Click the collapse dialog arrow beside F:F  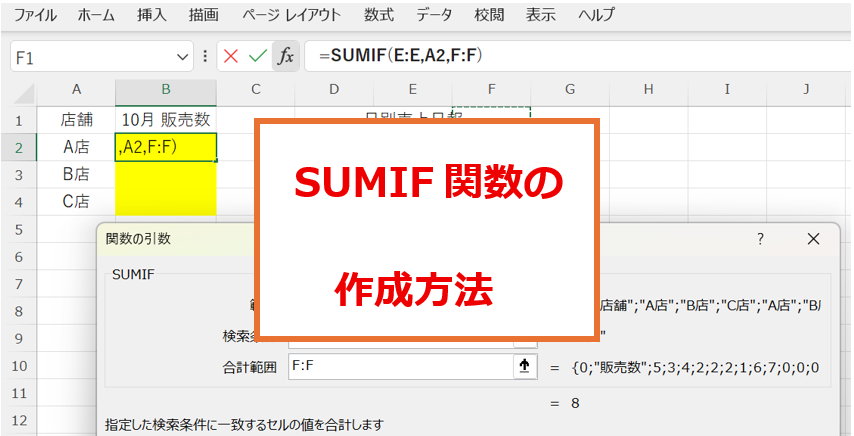(x=522, y=367)
